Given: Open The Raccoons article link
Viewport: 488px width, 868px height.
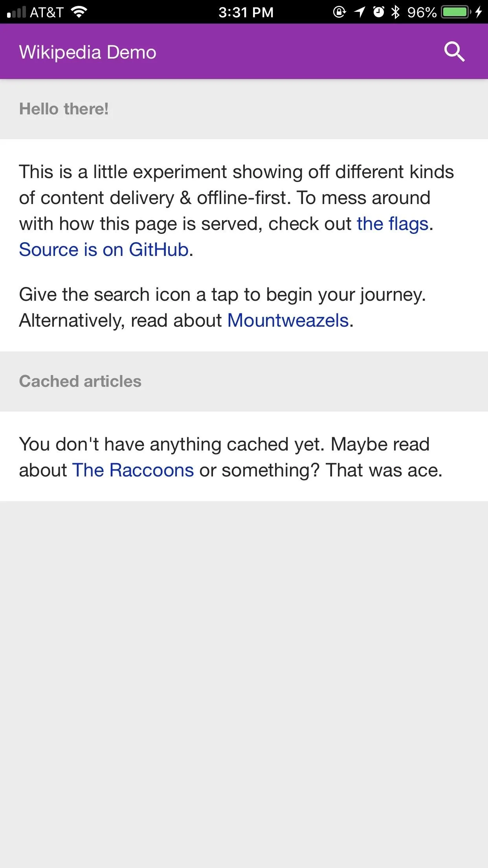Looking at the screenshot, I should [133, 470].
